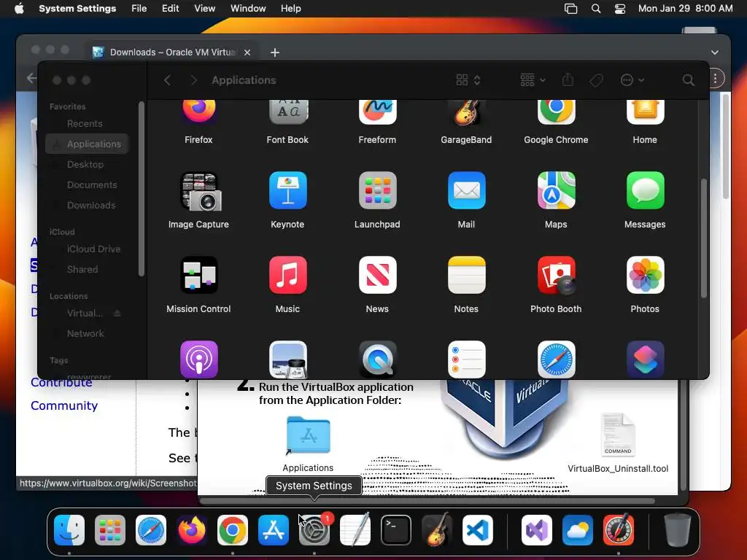747x560 pixels.
Task: Open Control Center in menu bar
Action: [x=620, y=9]
